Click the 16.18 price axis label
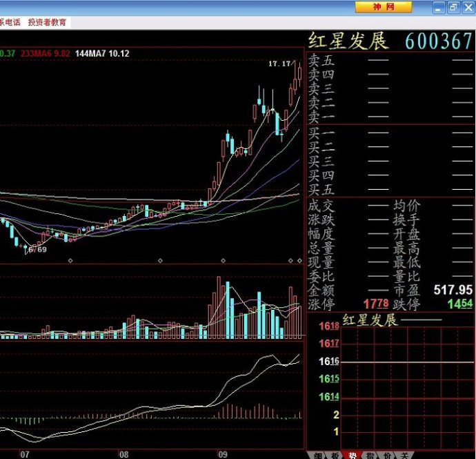Screen dimensions: 476x459 coord(329,326)
